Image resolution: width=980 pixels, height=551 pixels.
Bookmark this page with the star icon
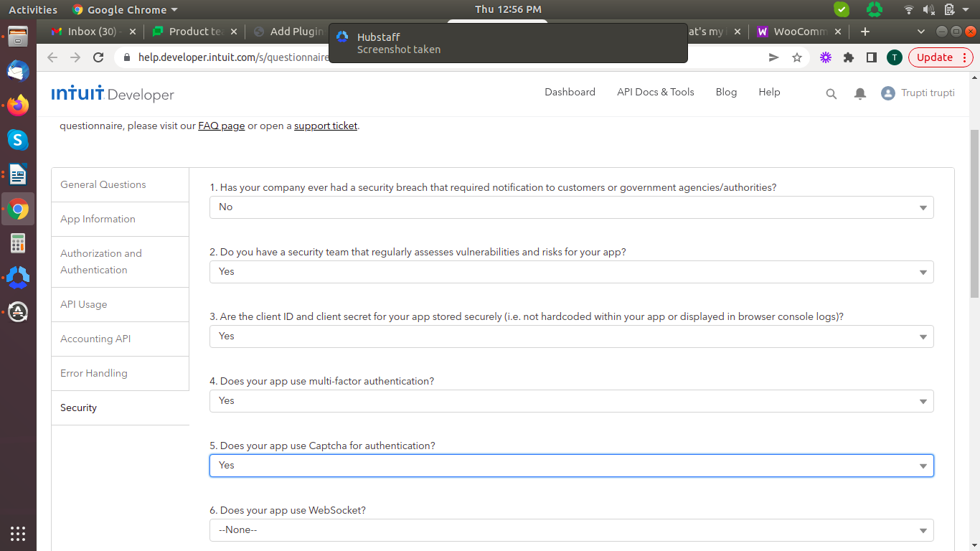[x=797, y=57]
